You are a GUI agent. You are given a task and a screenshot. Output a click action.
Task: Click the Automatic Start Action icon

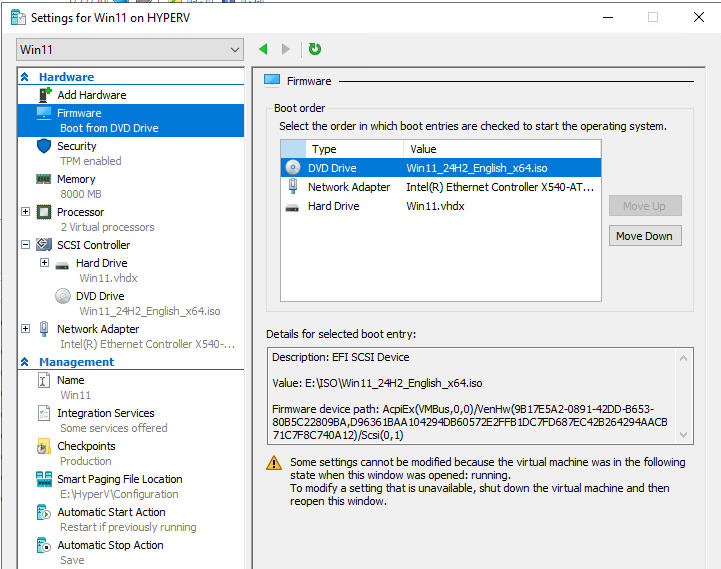point(44,512)
